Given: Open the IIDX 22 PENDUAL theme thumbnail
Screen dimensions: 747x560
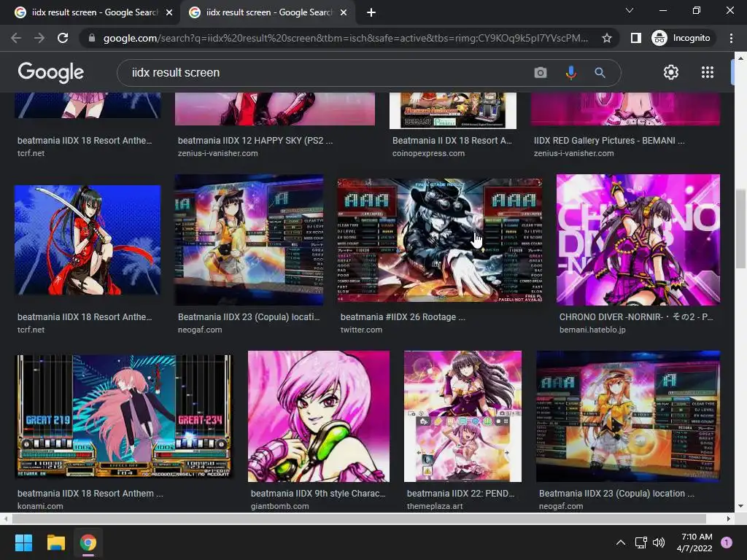Looking at the screenshot, I should pyautogui.click(x=462, y=416).
